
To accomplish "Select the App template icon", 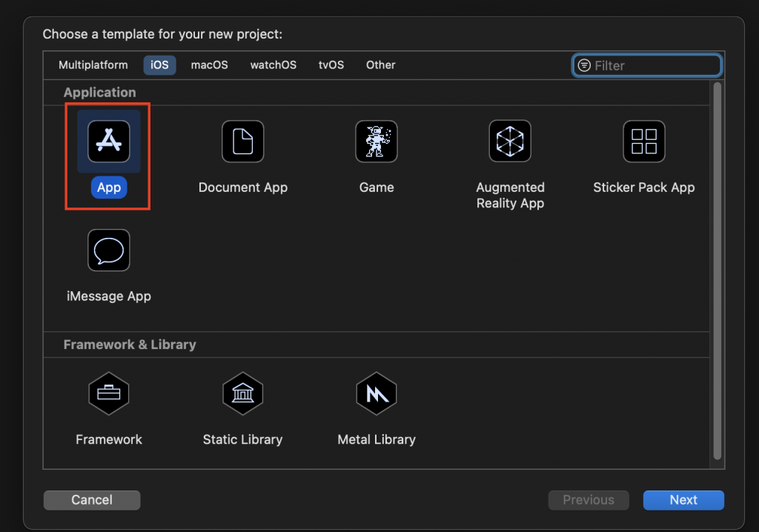I will click(108, 142).
